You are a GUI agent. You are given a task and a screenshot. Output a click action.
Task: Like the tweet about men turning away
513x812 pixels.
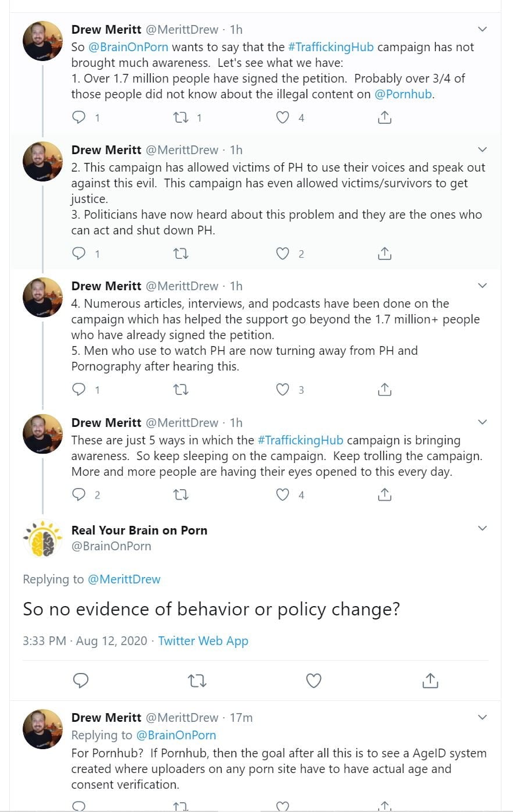(282, 390)
